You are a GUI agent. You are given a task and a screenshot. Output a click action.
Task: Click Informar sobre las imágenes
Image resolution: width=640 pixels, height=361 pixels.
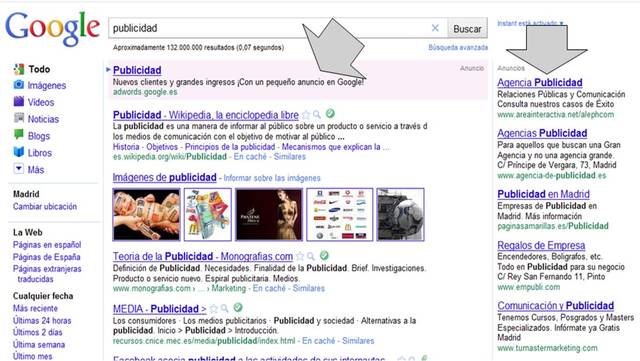(272, 178)
